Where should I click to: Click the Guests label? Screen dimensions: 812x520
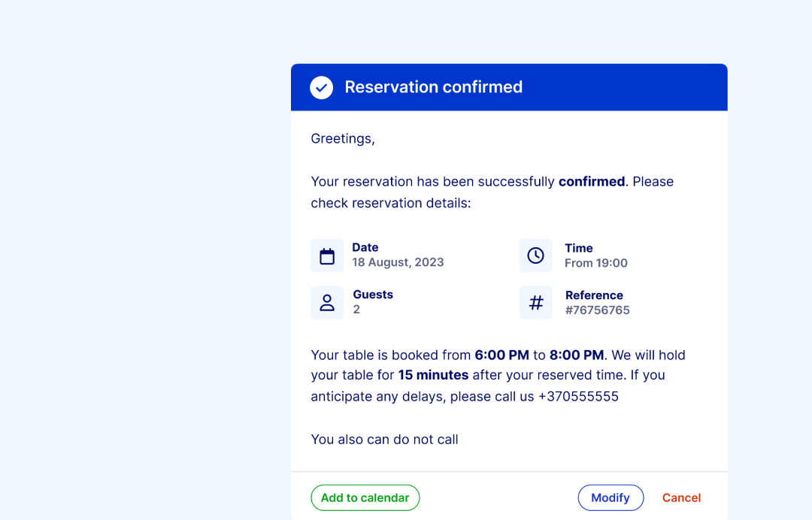click(373, 295)
